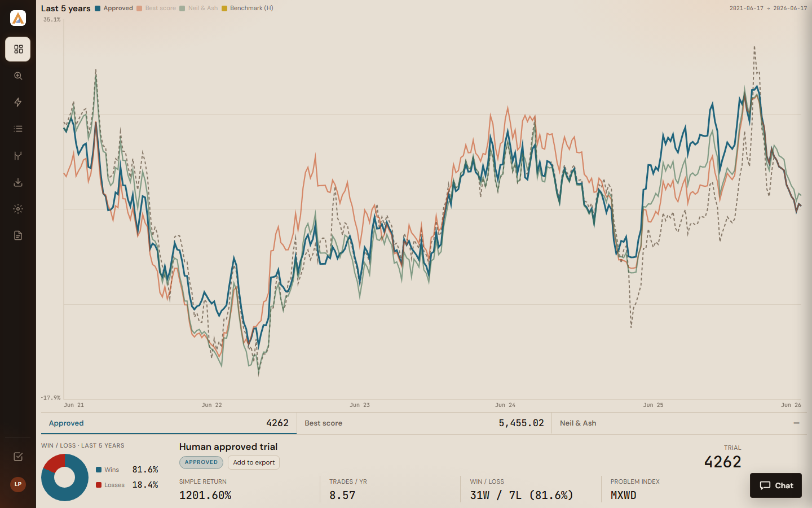Open the lightning bolt icon in sidebar
Screen dimensions: 812x508
click(18, 102)
